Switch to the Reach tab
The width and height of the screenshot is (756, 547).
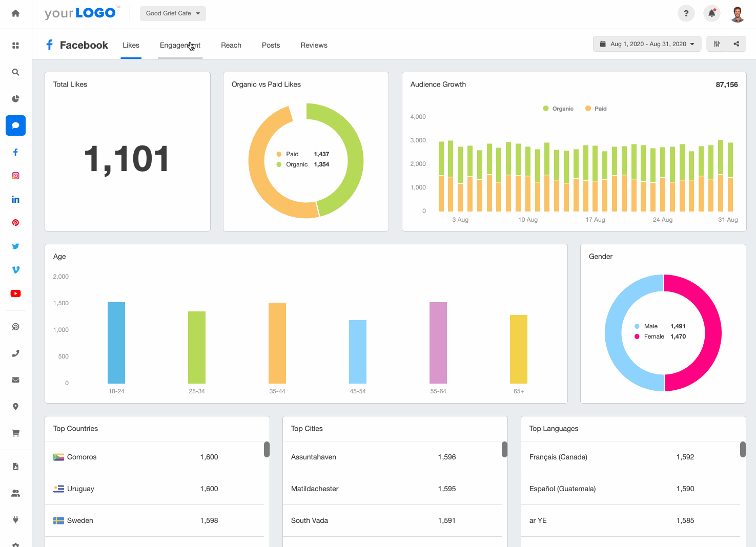click(231, 45)
